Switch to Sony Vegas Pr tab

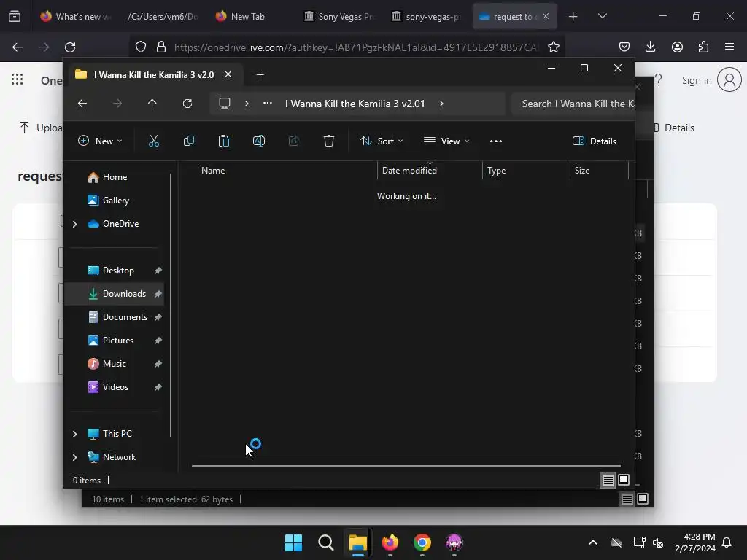click(x=339, y=17)
